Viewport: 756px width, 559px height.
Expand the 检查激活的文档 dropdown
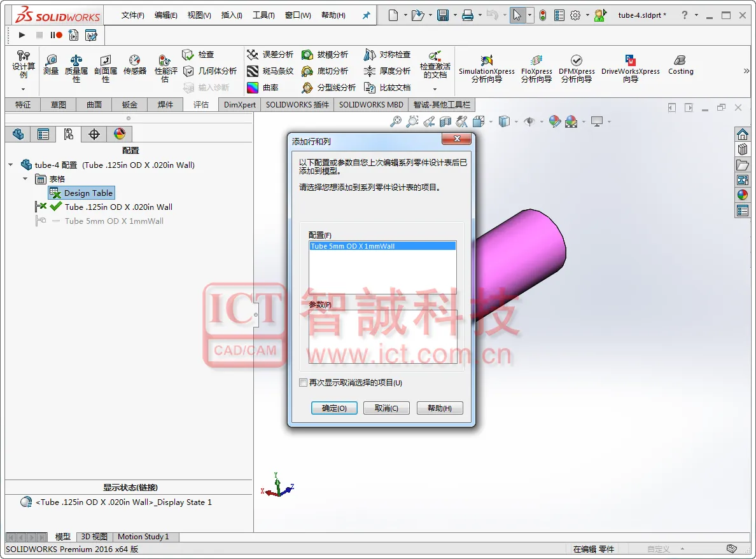pyautogui.click(x=435, y=89)
